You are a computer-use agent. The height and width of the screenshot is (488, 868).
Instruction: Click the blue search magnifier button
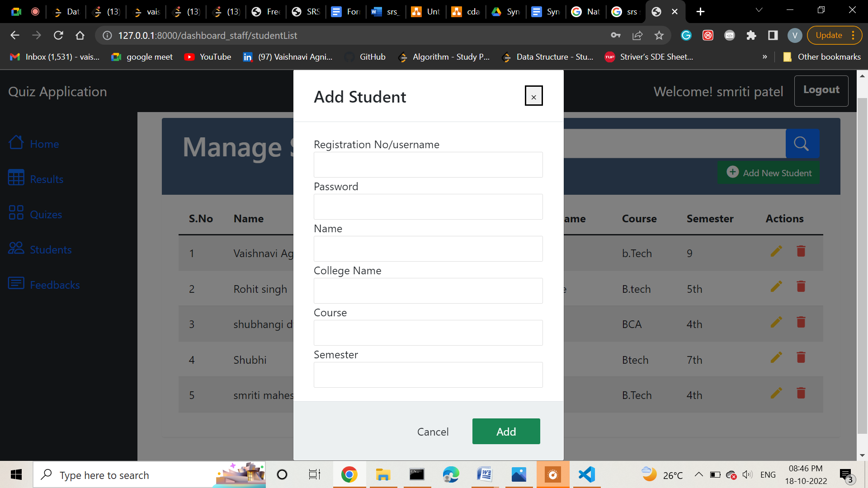click(802, 144)
